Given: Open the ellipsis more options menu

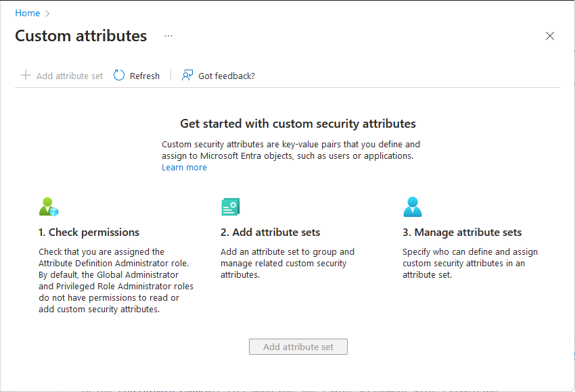Looking at the screenshot, I should pos(168,36).
